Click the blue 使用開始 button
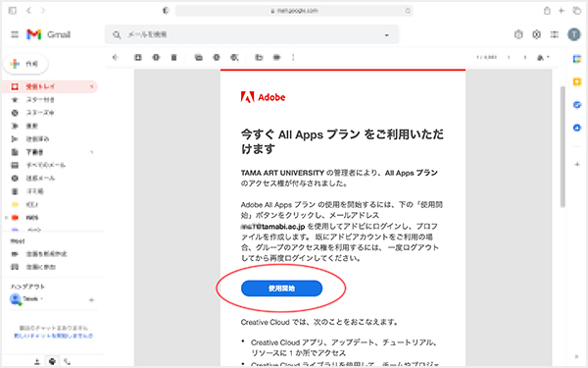The height and width of the screenshot is (368, 588). pyautogui.click(x=281, y=289)
